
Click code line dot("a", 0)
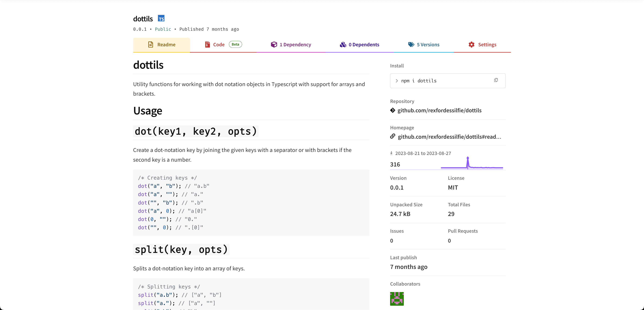point(172,211)
